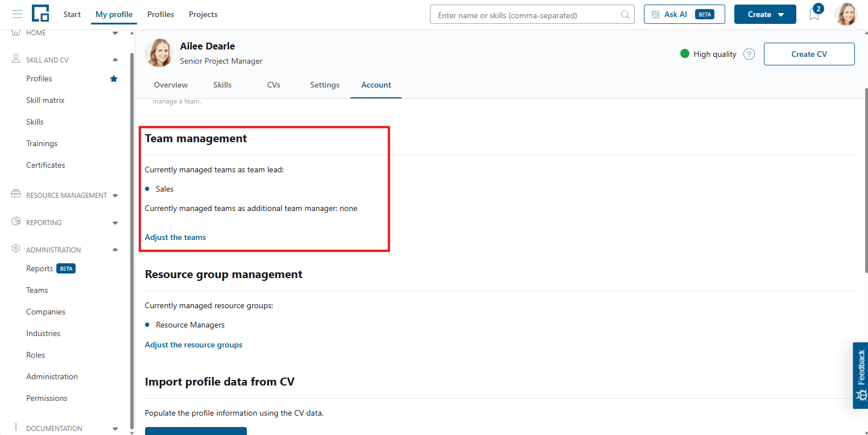Screen dimensions: 868x435
Task: Open Companies in the sidebar
Action: pos(46,312)
